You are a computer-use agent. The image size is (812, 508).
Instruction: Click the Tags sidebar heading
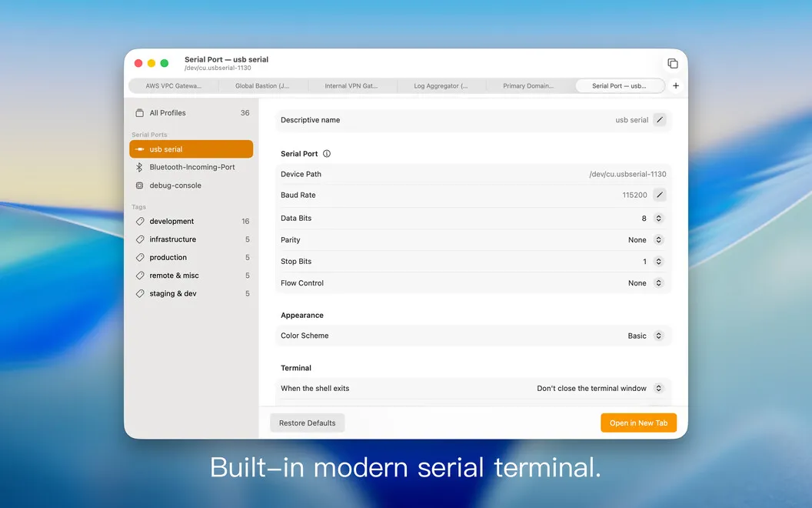(x=138, y=207)
